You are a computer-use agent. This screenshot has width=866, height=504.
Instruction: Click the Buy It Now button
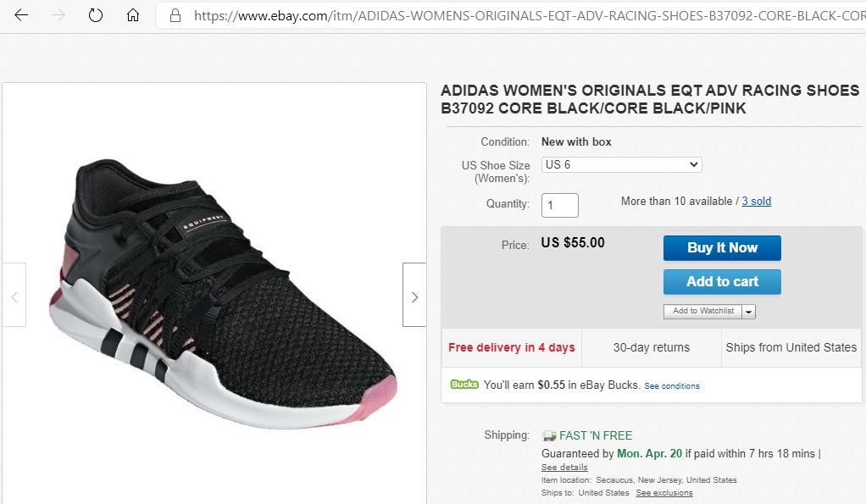click(722, 247)
